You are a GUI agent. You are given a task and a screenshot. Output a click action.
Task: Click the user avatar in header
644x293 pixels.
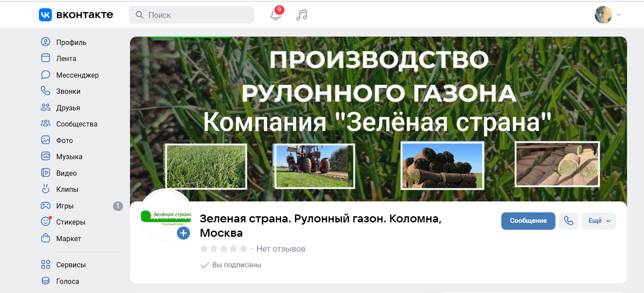[x=603, y=15]
